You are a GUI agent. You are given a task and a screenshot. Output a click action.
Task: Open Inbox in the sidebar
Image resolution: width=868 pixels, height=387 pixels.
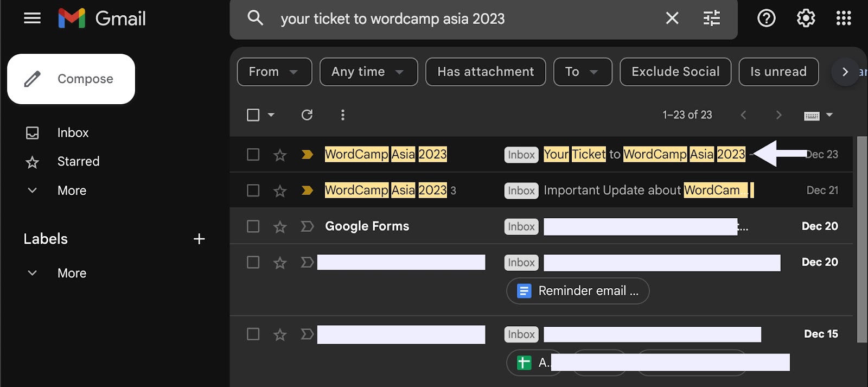(73, 132)
